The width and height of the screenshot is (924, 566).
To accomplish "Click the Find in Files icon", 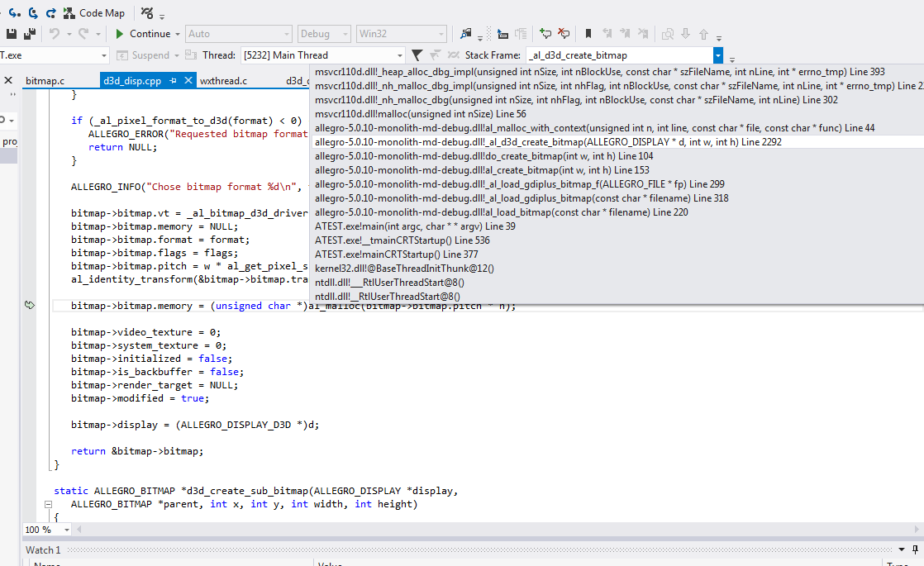I will pos(466,34).
